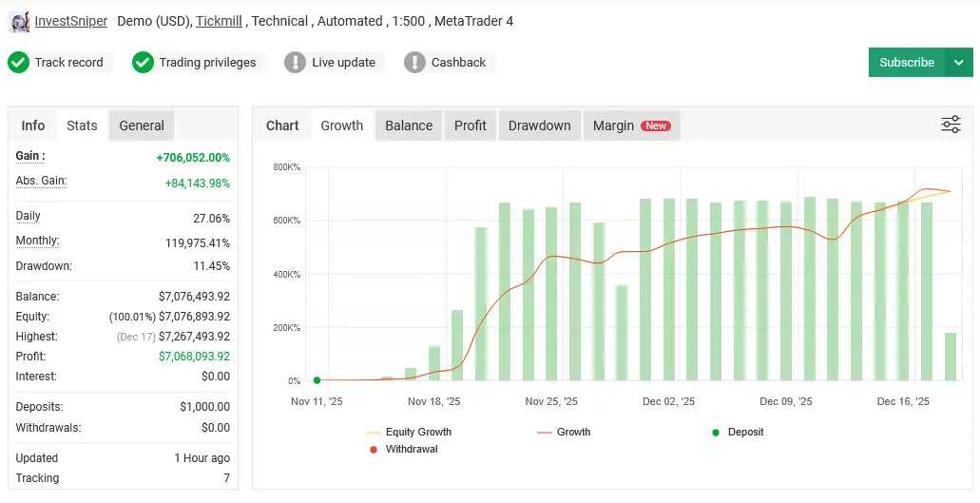Select the Margin tab marked New
The image size is (980, 503).
click(x=630, y=126)
